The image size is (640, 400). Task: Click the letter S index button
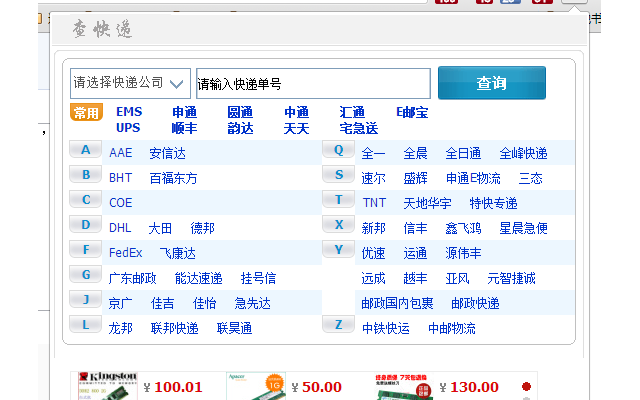[338, 174]
